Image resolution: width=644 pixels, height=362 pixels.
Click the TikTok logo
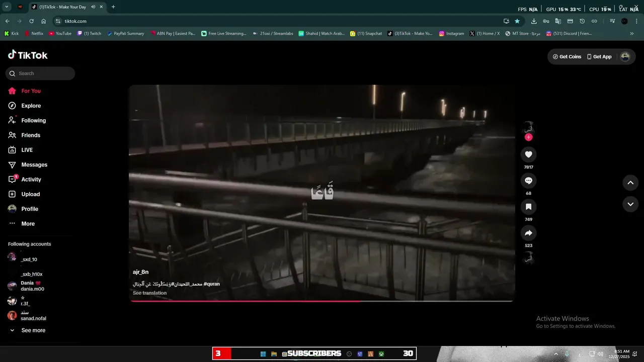click(x=28, y=55)
